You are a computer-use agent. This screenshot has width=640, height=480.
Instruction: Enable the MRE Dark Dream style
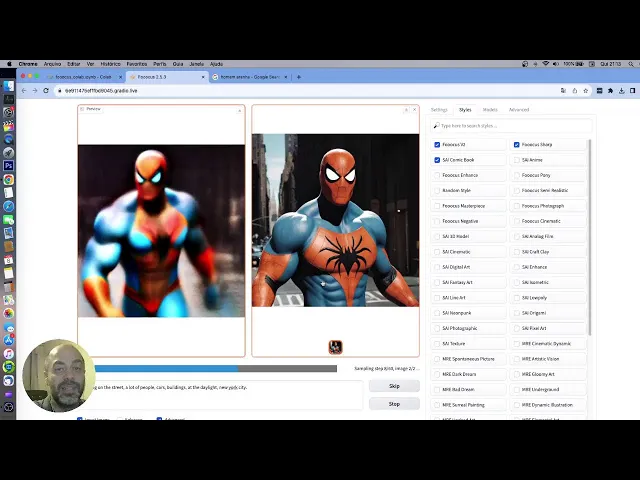pyautogui.click(x=437, y=374)
